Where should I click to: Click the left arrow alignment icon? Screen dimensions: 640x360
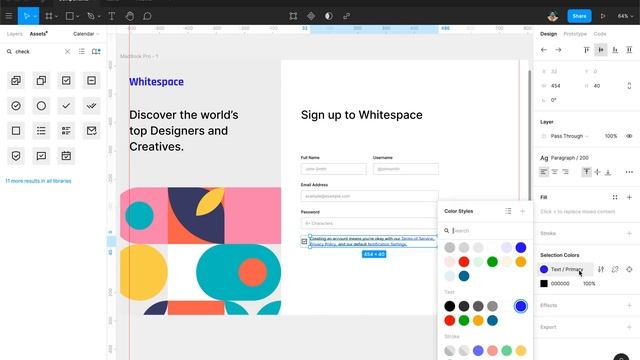point(544,50)
